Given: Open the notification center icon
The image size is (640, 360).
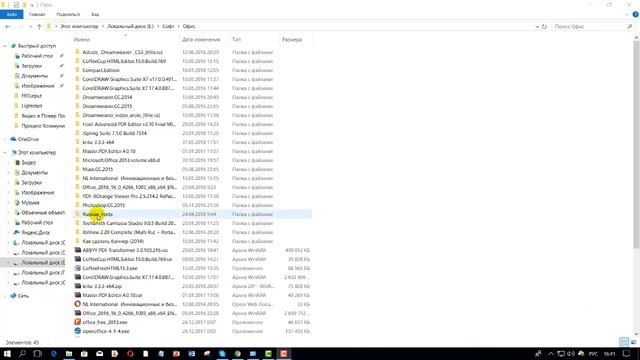Looking at the screenshot, I should tap(627, 353).
